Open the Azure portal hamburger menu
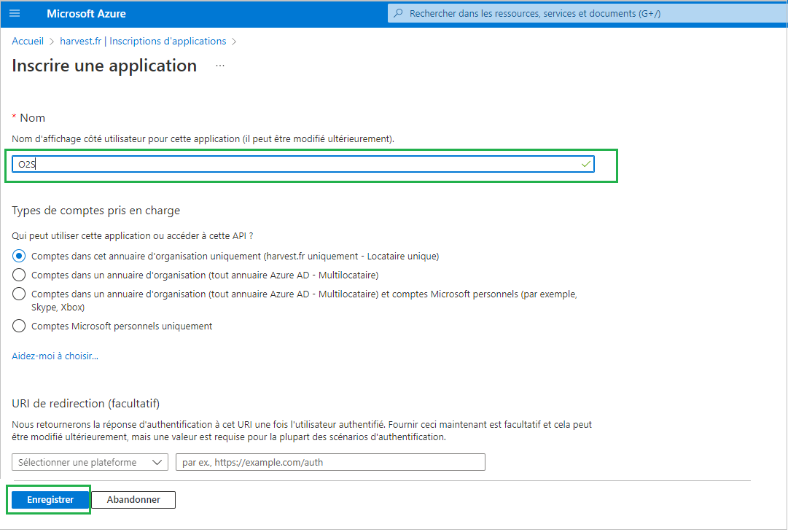Image resolution: width=788 pixels, height=532 pixels. click(x=15, y=14)
